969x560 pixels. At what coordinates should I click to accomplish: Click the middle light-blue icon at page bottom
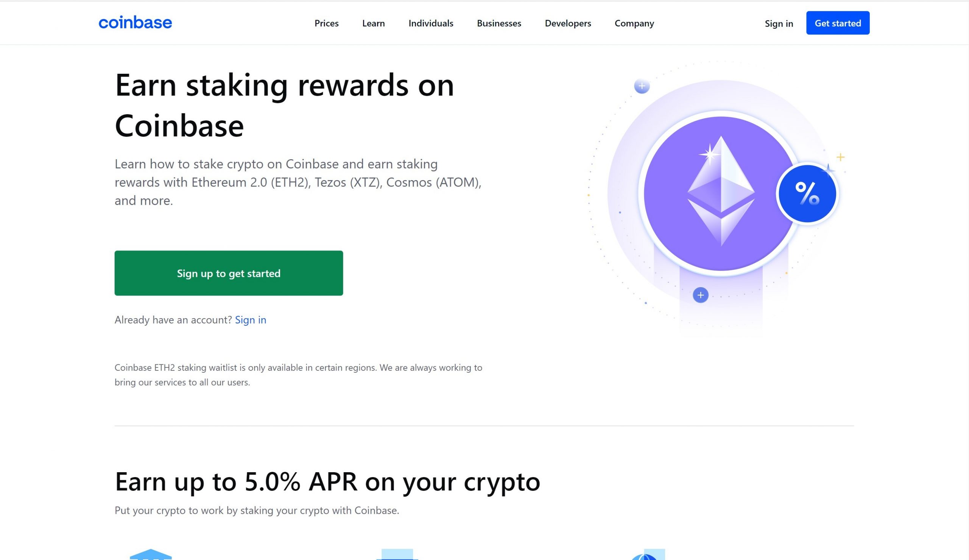click(397, 554)
